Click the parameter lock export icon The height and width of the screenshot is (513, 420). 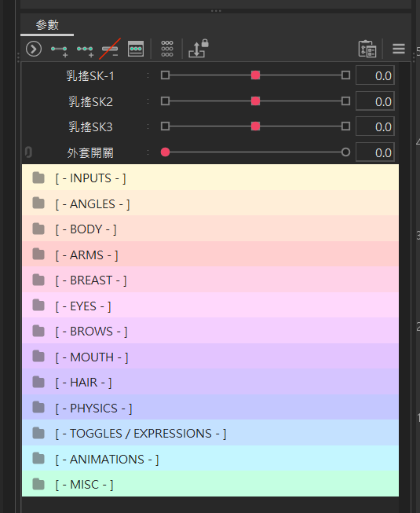coord(199,49)
